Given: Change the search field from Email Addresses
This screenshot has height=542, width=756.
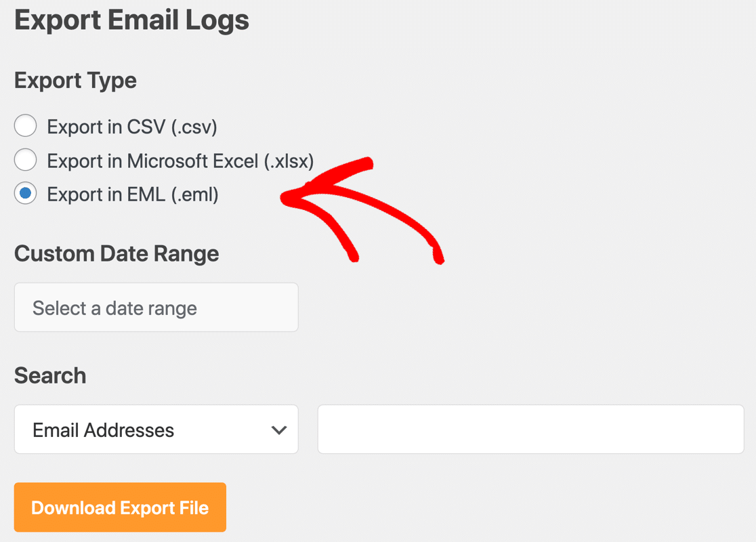Looking at the screenshot, I should point(156,430).
